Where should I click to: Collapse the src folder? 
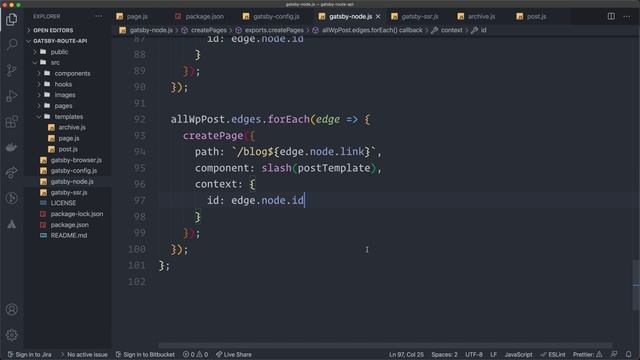pyautogui.click(x=55, y=62)
